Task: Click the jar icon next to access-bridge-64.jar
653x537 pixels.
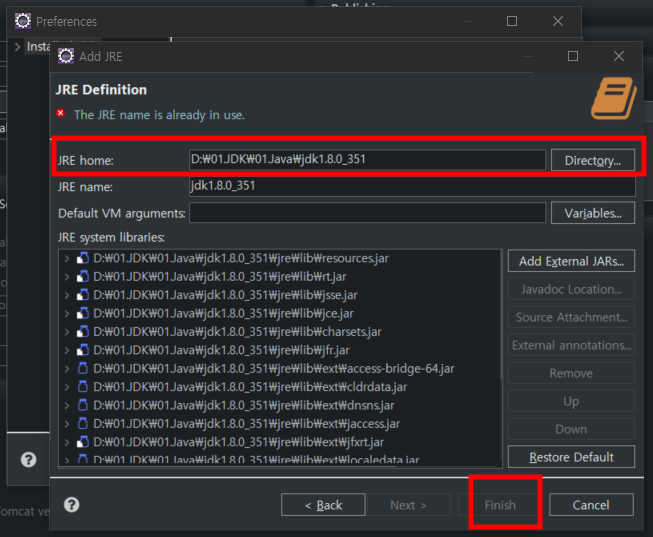Action: tap(83, 369)
